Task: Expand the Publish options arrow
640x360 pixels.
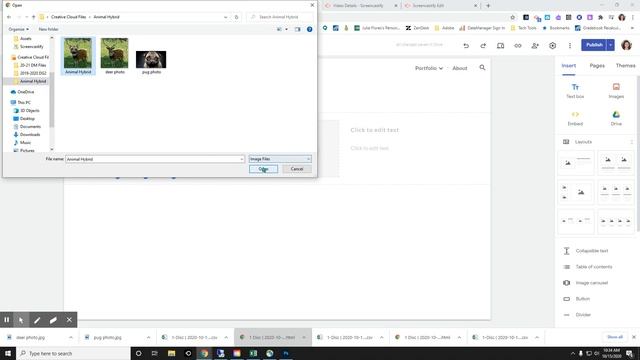Action: (611, 45)
